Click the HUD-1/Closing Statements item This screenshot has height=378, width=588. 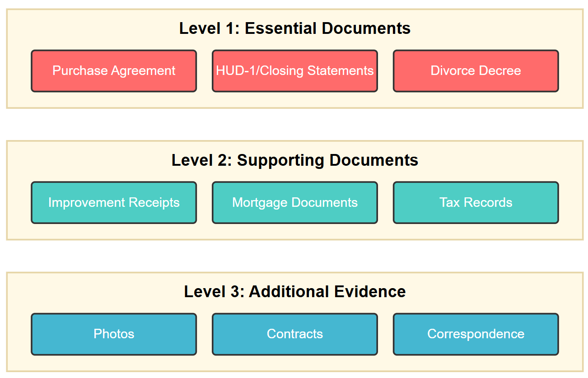pyautogui.click(x=294, y=71)
